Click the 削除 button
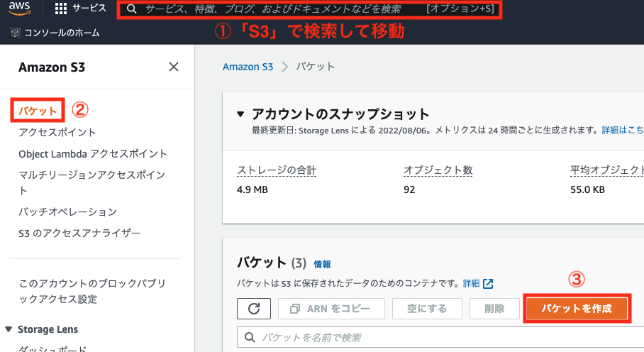Screen dimensions: 644x352 coord(494,309)
